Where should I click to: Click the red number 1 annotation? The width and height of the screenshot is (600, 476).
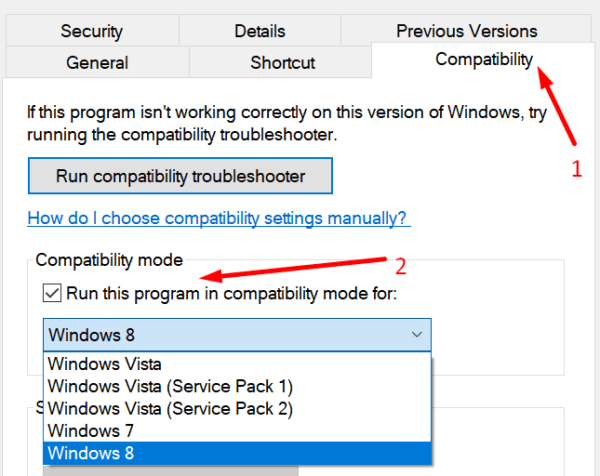click(576, 169)
